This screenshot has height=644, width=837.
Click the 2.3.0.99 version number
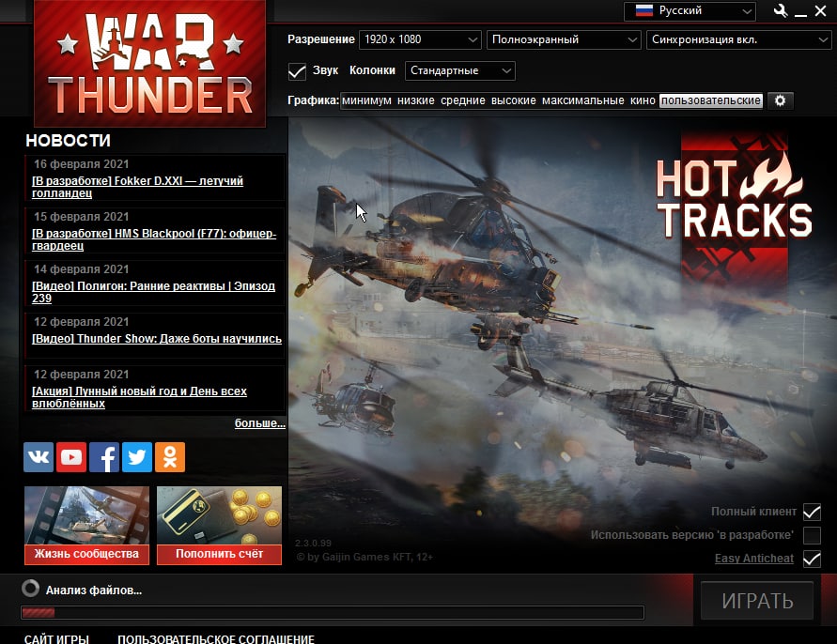point(314,544)
